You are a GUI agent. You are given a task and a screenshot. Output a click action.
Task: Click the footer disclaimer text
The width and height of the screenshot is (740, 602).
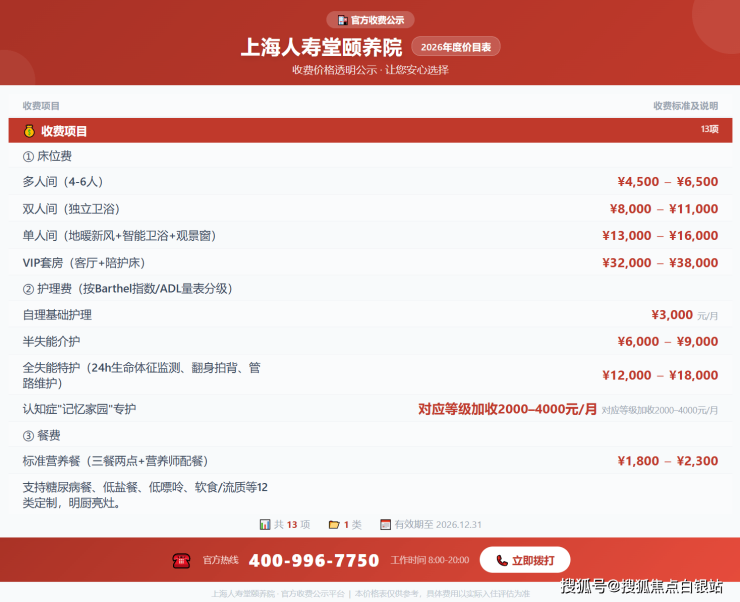coord(370,594)
